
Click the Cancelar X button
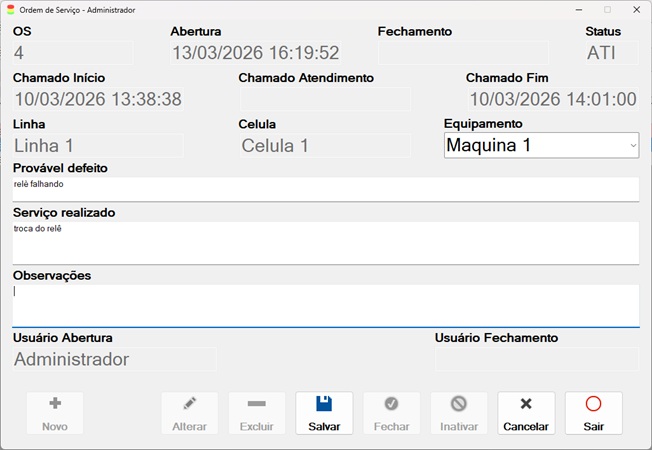pos(526,413)
